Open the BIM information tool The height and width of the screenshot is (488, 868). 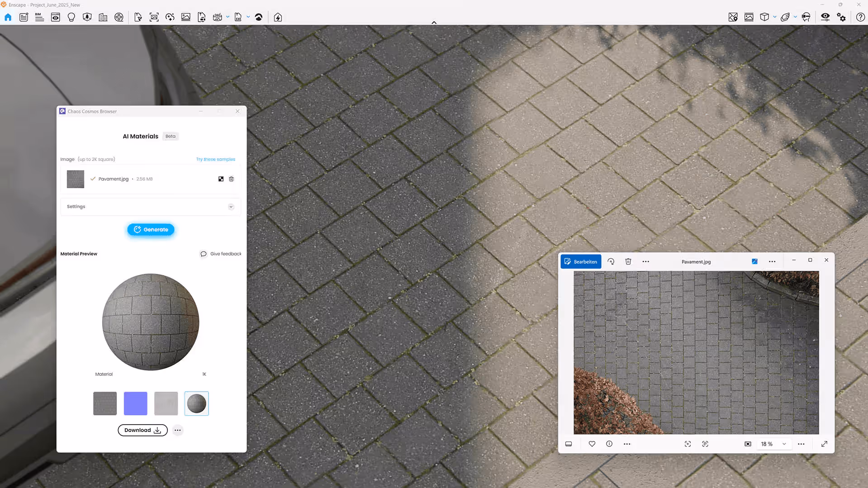(39, 17)
